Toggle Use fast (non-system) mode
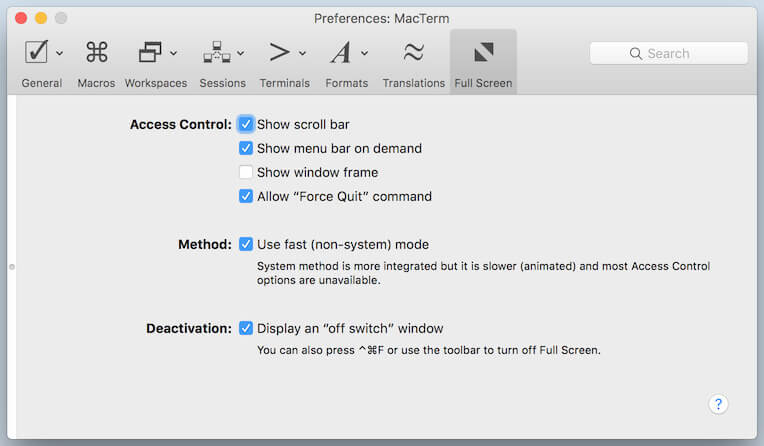764x446 pixels. click(246, 244)
